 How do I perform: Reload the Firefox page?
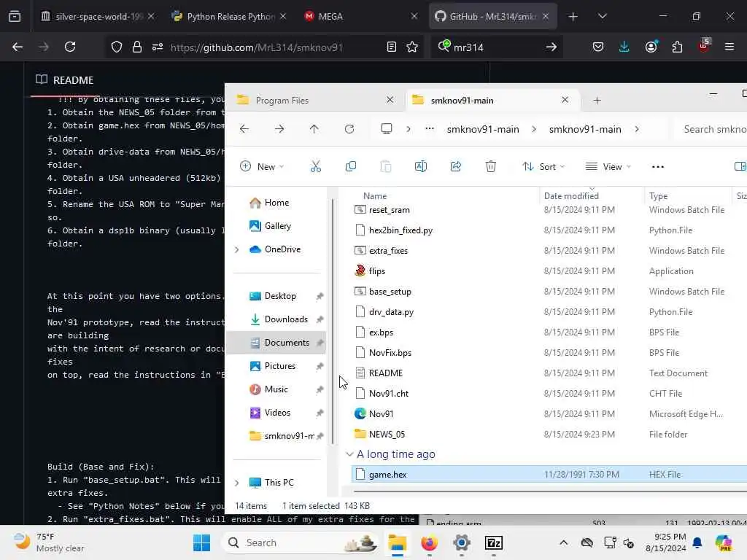(x=70, y=47)
